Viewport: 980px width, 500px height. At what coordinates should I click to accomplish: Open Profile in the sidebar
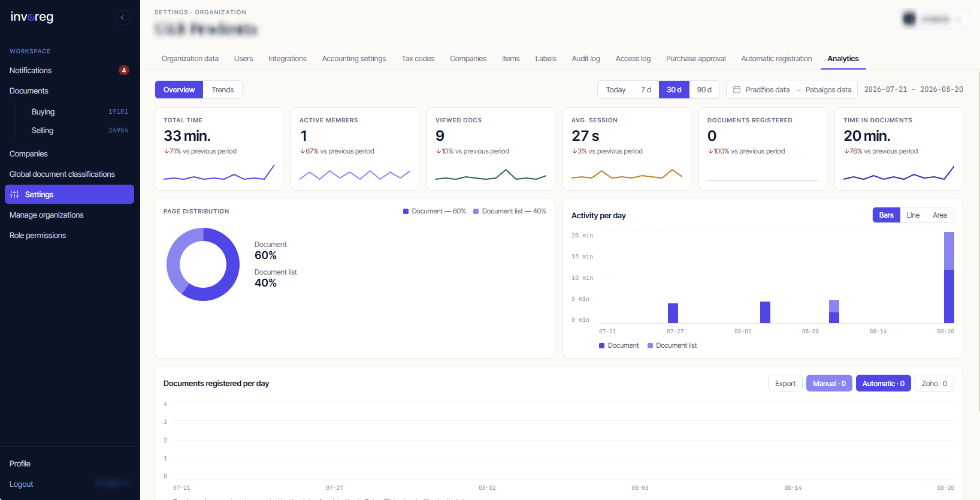pos(69,463)
